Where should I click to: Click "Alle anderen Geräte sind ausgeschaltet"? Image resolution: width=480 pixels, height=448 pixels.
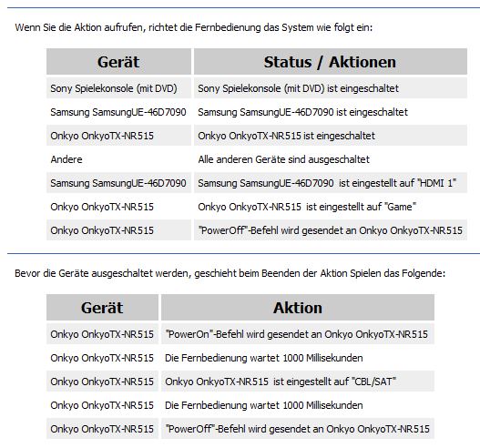(331, 159)
